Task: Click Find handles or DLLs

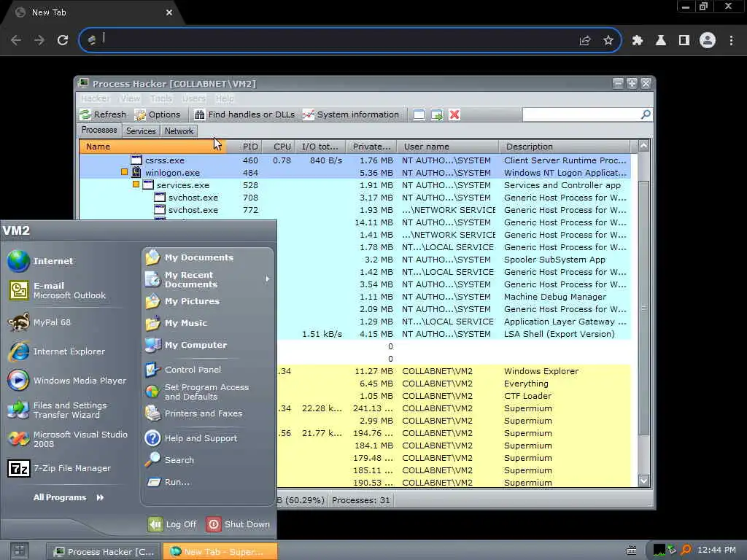Action: [245, 114]
